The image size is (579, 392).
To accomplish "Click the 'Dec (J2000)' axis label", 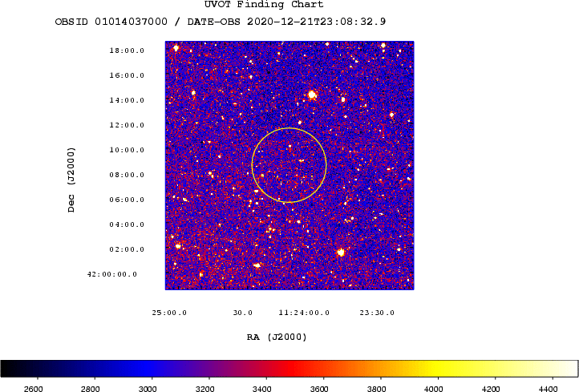I will [x=71, y=180].
